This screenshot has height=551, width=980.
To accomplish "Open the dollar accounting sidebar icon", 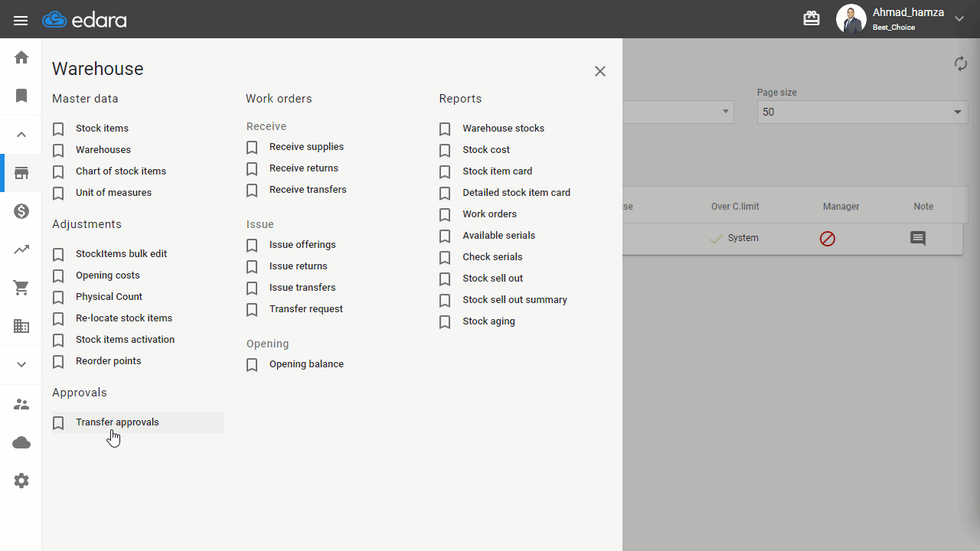I will pyautogui.click(x=21, y=211).
